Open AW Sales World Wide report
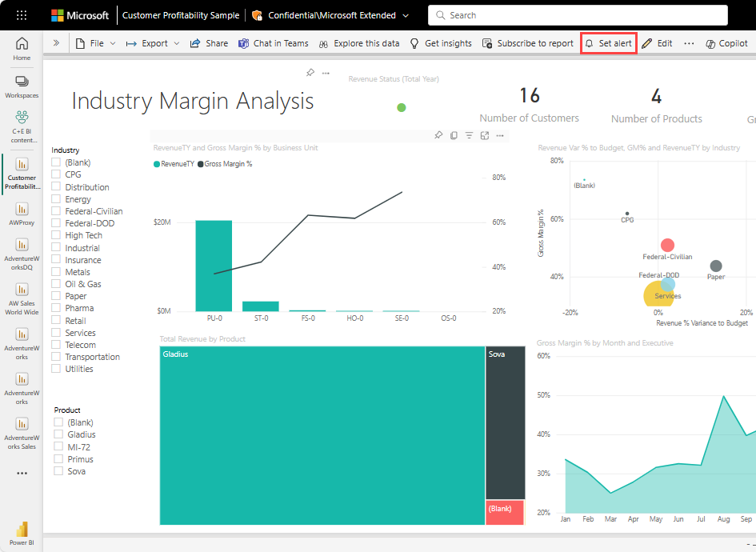 pos(22,299)
